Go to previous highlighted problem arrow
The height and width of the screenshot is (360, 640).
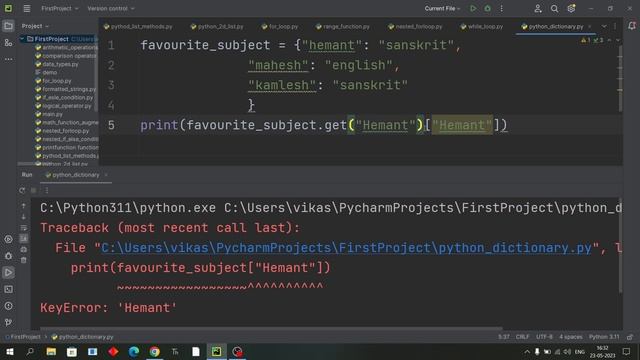tap(609, 40)
